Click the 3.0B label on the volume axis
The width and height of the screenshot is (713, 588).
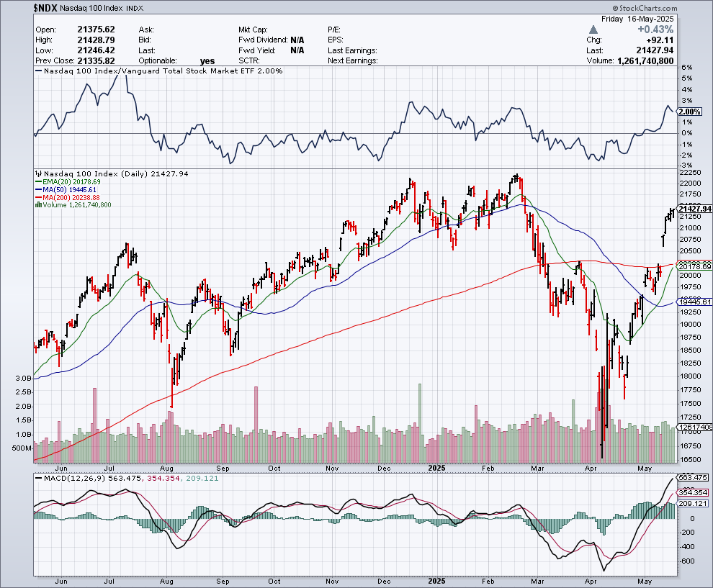pos(23,378)
